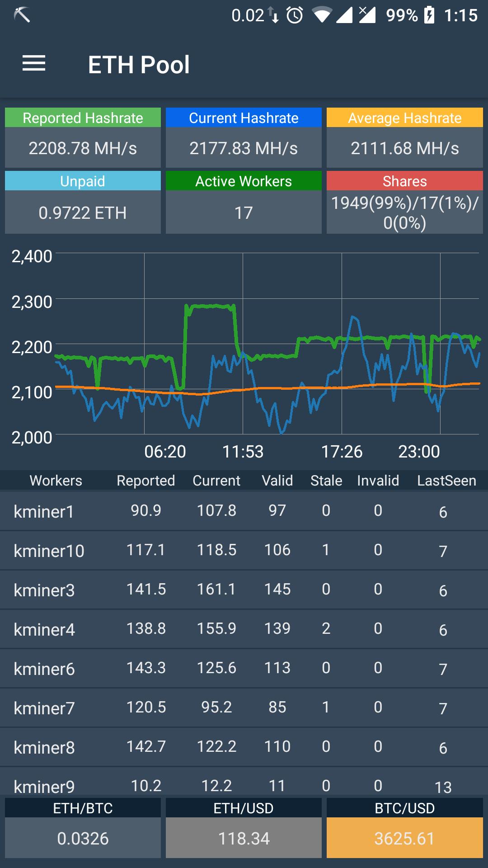This screenshot has height=868, width=488.
Task: Open the Unpaid balance card
Action: 83,202
